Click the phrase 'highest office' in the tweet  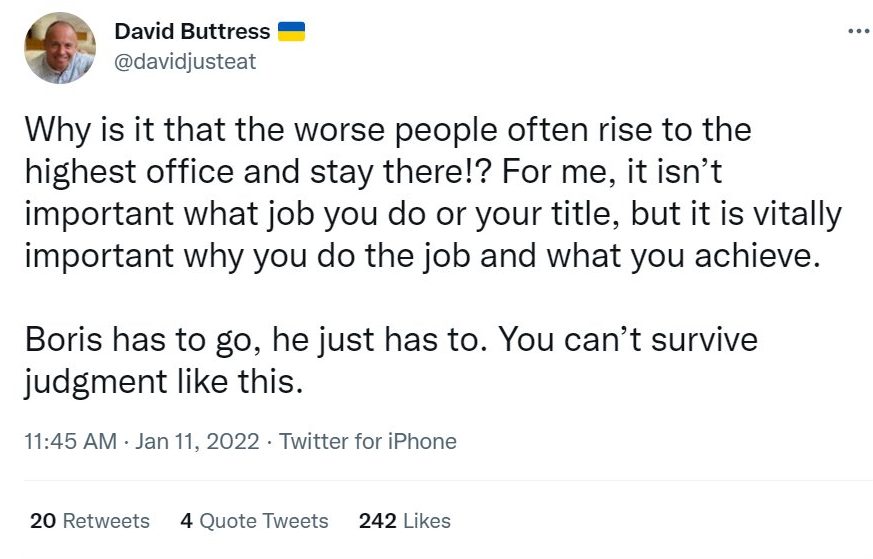click(x=114, y=173)
